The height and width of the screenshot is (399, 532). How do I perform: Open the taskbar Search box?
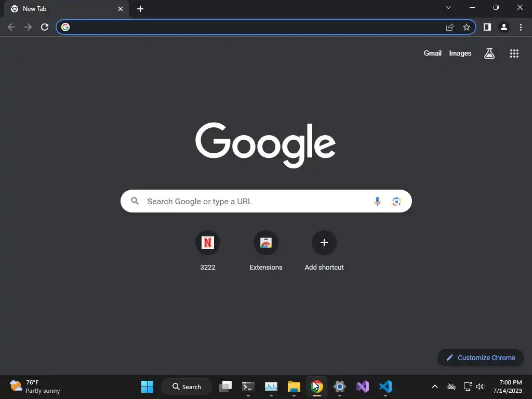[x=187, y=387]
